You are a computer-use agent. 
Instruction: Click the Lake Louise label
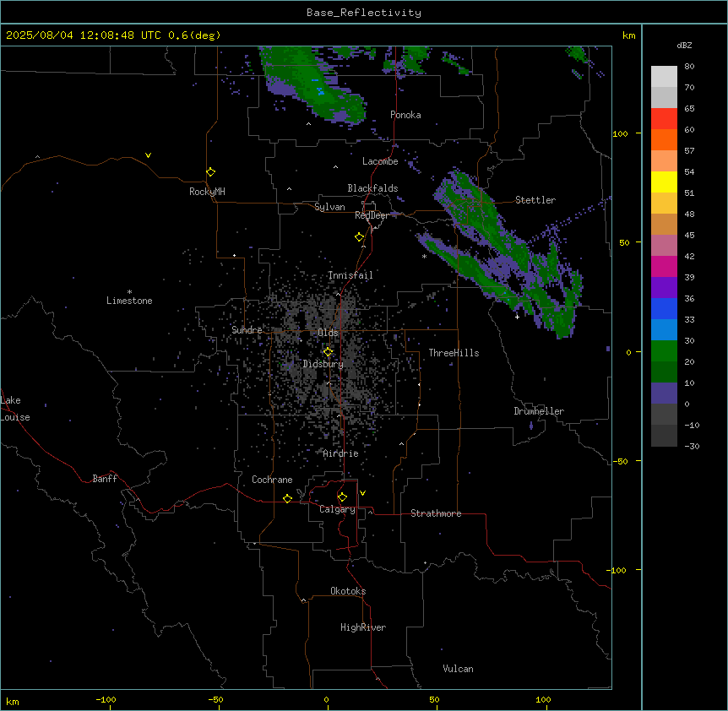15,409
